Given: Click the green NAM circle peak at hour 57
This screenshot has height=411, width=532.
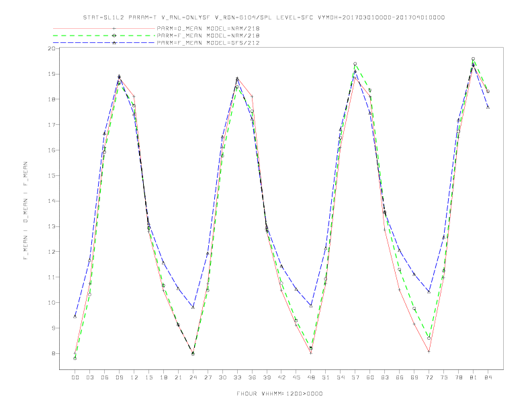Looking at the screenshot, I should click(x=355, y=64).
